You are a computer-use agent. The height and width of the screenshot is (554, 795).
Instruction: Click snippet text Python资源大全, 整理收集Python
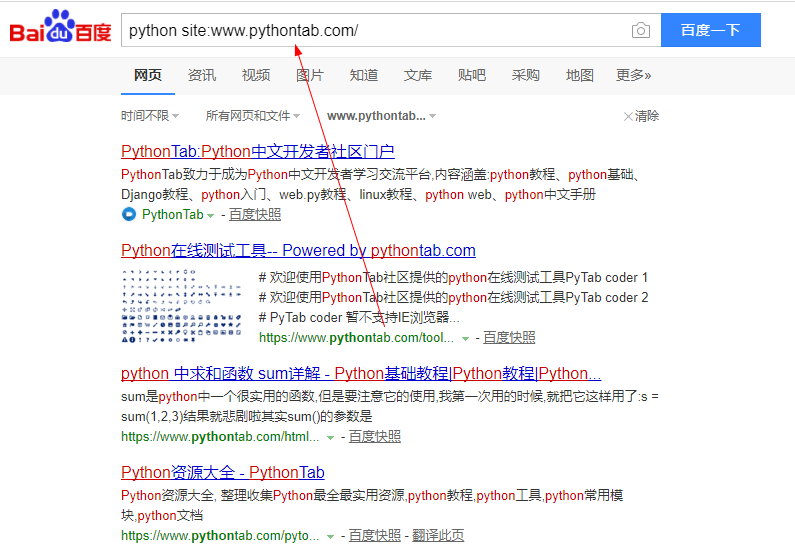372,505
